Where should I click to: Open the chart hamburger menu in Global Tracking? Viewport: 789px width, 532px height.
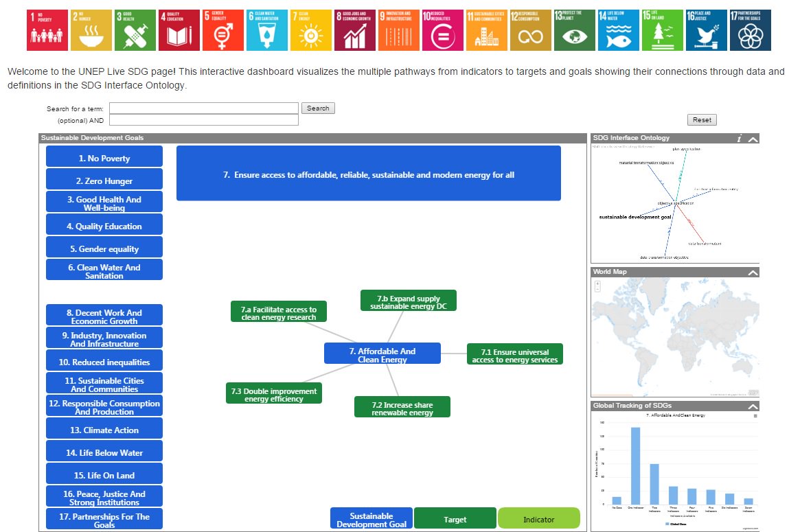point(755,417)
